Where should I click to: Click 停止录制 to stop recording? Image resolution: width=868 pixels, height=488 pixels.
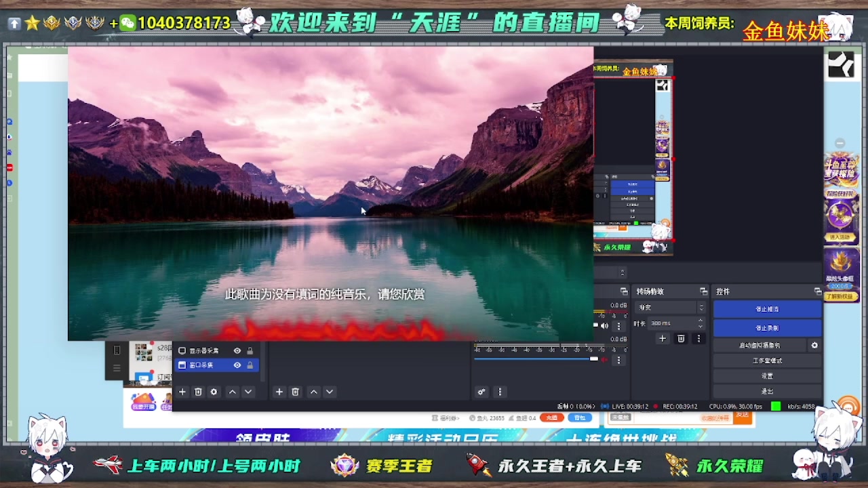(767, 328)
